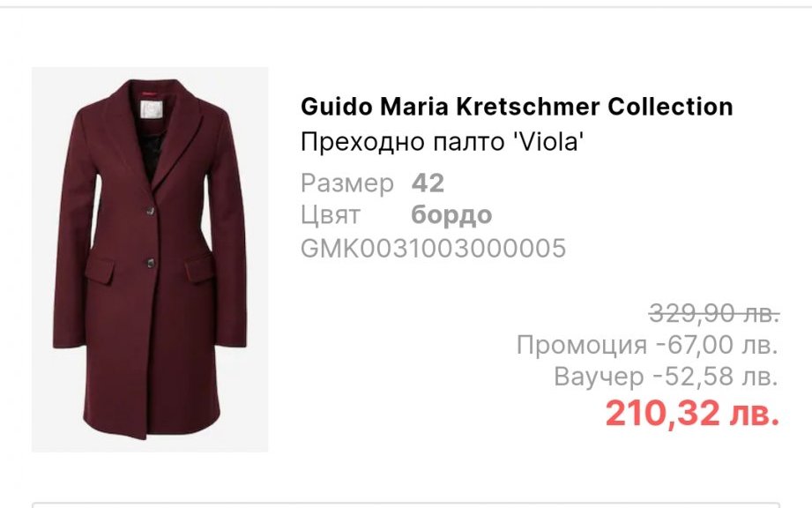The image size is (812, 508).
Task: Click the size value 42
Action: 428,183
